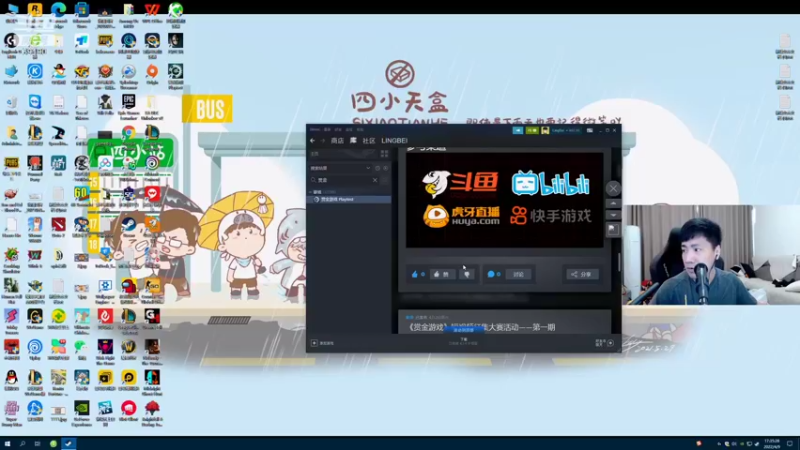Click the Steam announcements button in title bar
800x450 pixels.
(x=517, y=131)
